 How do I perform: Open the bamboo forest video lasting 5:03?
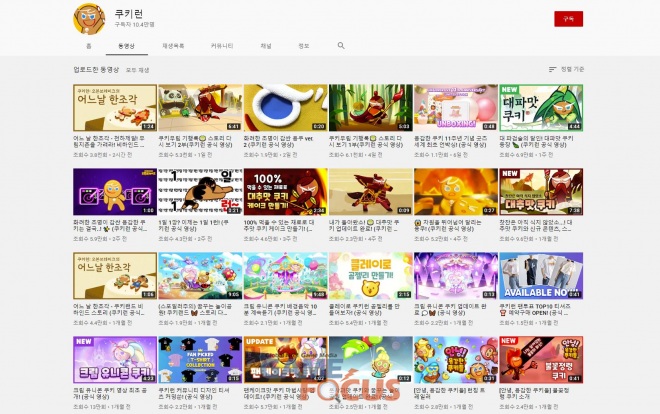(371, 108)
